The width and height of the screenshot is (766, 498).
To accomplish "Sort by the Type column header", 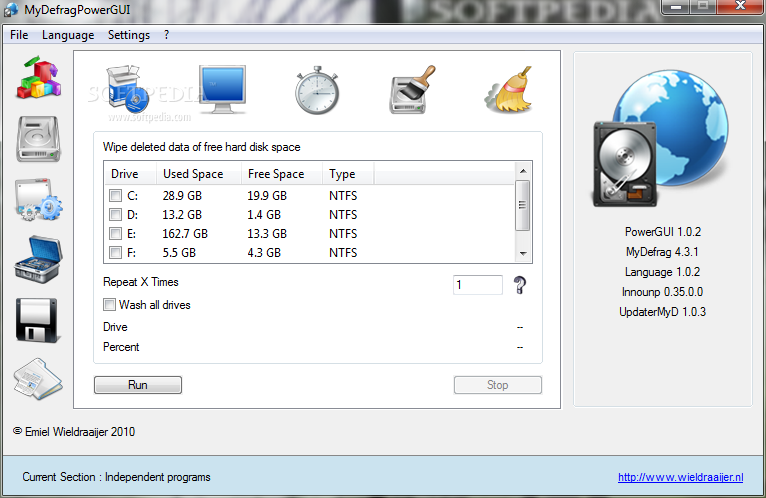I will pos(348,173).
